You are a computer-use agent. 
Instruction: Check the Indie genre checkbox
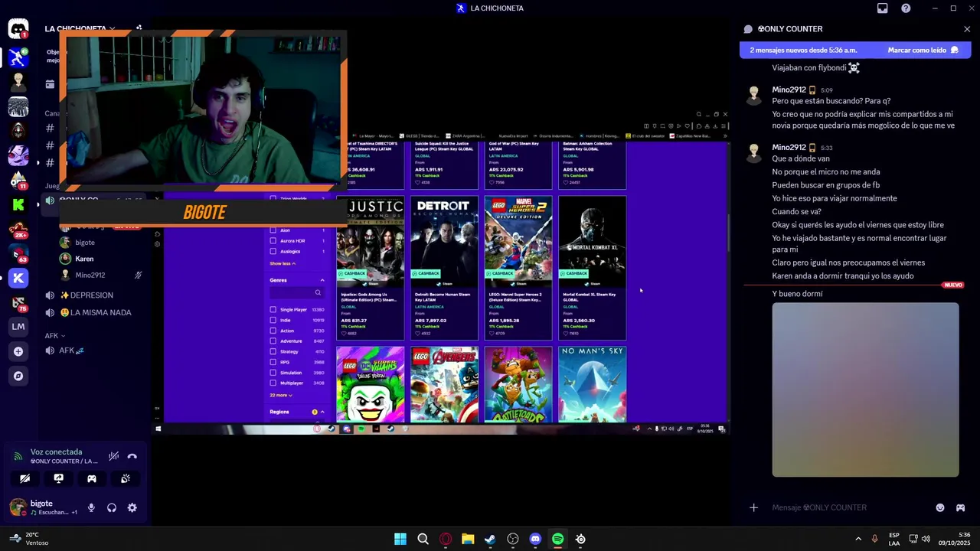[x=273, y=320]
